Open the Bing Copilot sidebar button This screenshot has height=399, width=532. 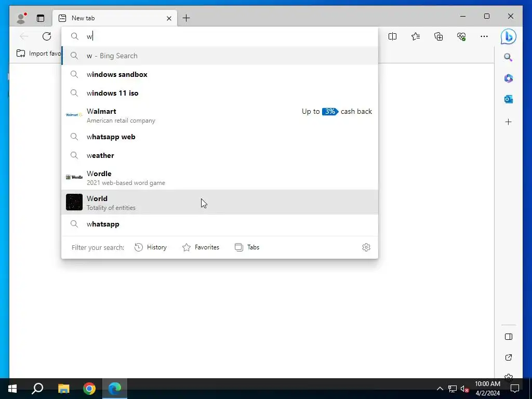click(x=508, y=37)
